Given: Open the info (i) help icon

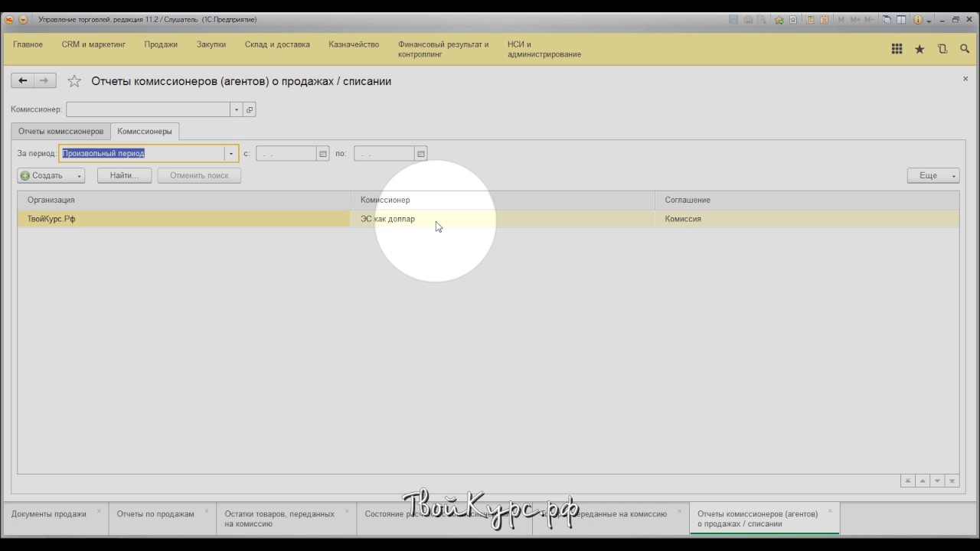Looking at the screenshot, I should (918, 20).
